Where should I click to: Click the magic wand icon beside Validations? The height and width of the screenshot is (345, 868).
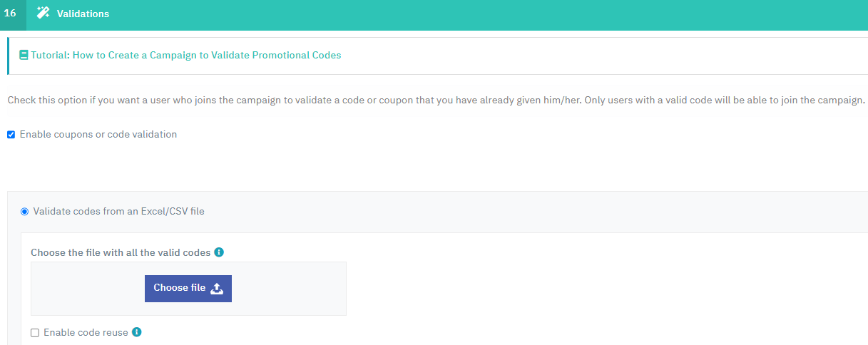[44, 13]
